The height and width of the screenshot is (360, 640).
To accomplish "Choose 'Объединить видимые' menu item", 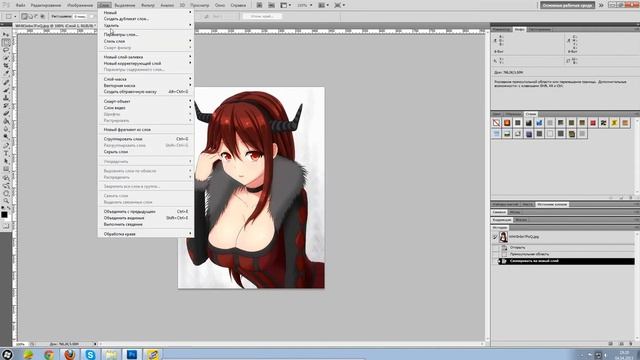I will [x=147, y=218].
